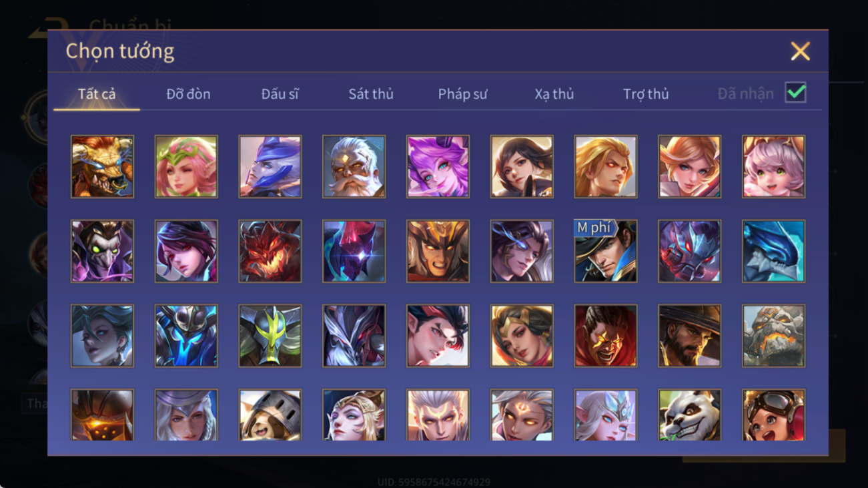This screenshot has width=868, height=488.
Task: Pick the green-eyed purple joker hero
Action: 102,251
